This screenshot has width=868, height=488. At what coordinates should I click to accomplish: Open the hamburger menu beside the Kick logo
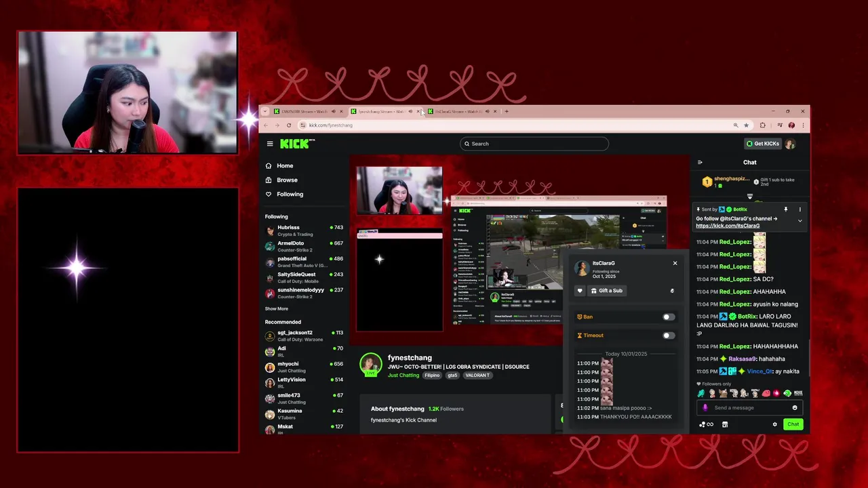click(x=270, y=144)
